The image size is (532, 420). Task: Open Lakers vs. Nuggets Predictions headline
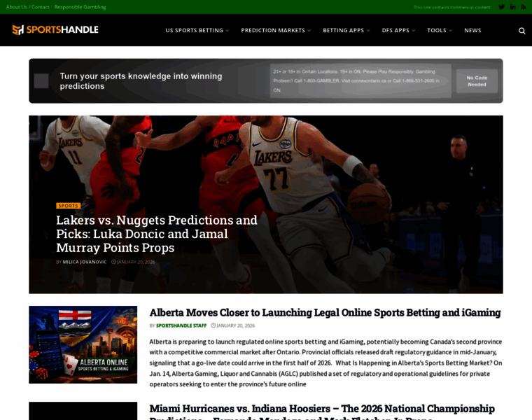pos(157,234)
